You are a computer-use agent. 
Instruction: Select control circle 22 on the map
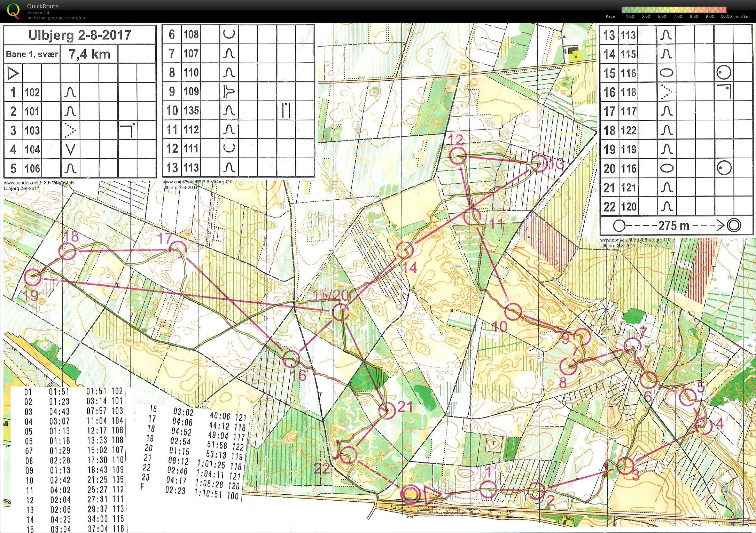point(348,455)
